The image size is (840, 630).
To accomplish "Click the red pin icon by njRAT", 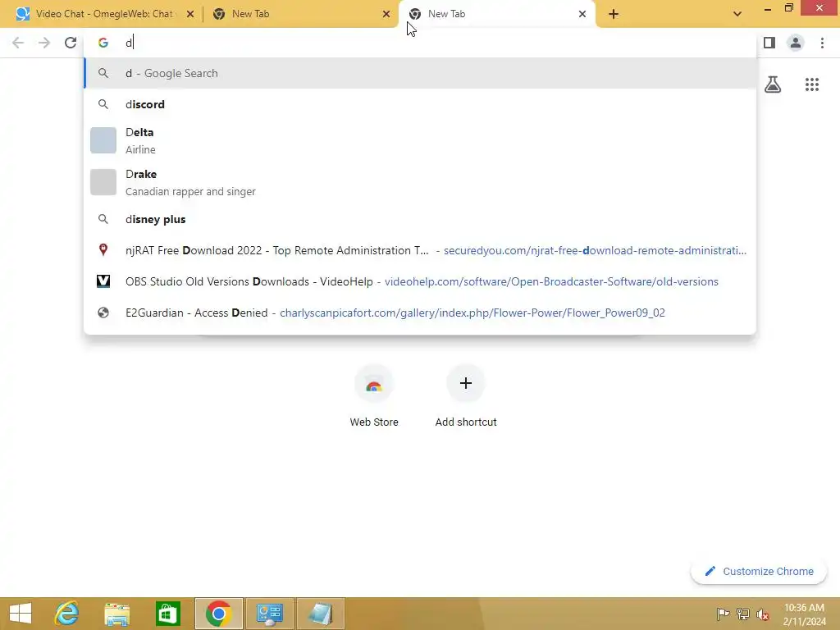I will click(103, 249).
